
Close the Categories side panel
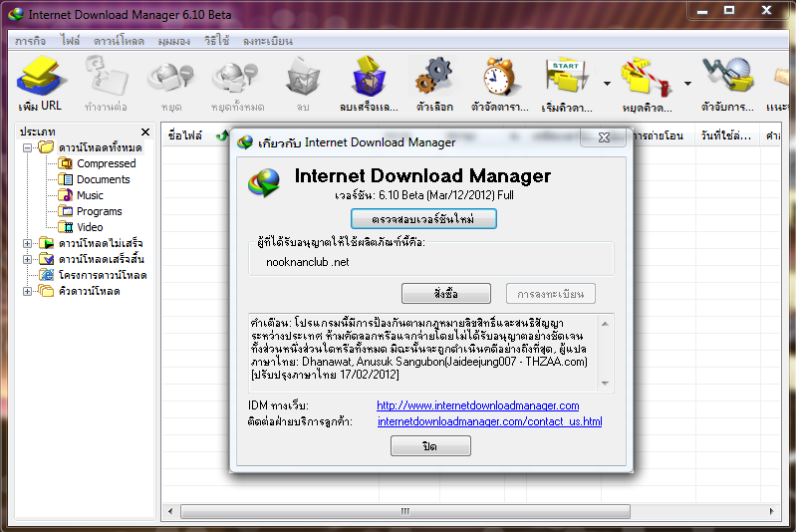coord(145,132)
